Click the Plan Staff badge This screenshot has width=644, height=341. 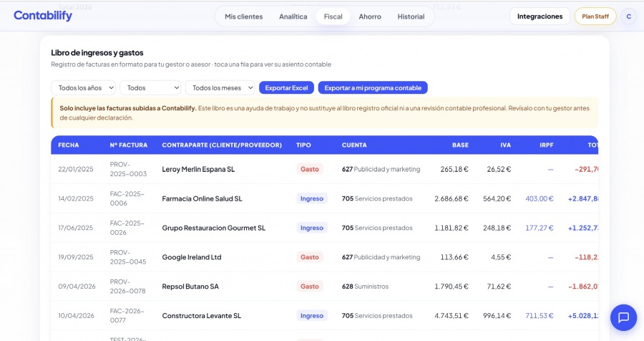595,16
